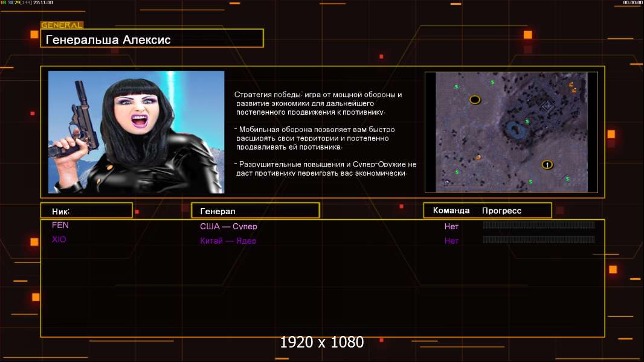The image size is (644, 362).
Task: Click FEN's team value Нет
Action: (x=451, y=227)
